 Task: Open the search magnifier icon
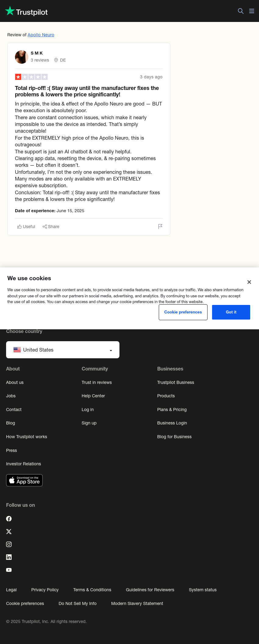[241, 11]
